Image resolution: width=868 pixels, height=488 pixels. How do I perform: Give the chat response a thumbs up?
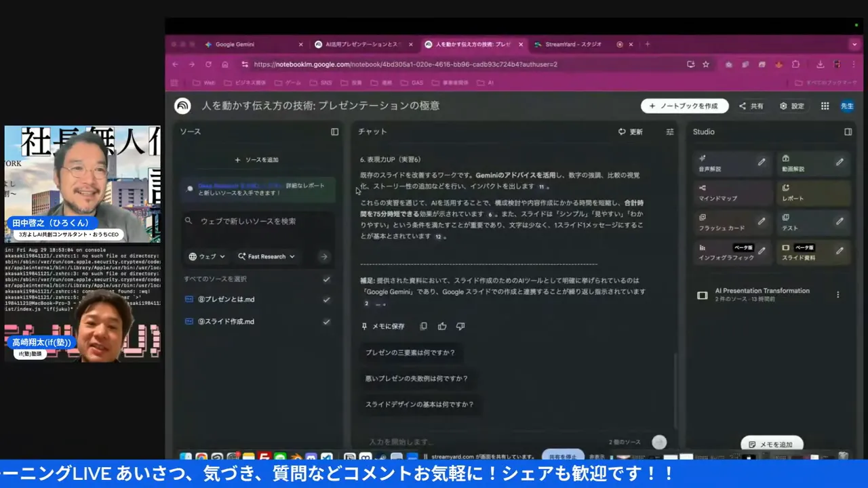pos(441,326)
